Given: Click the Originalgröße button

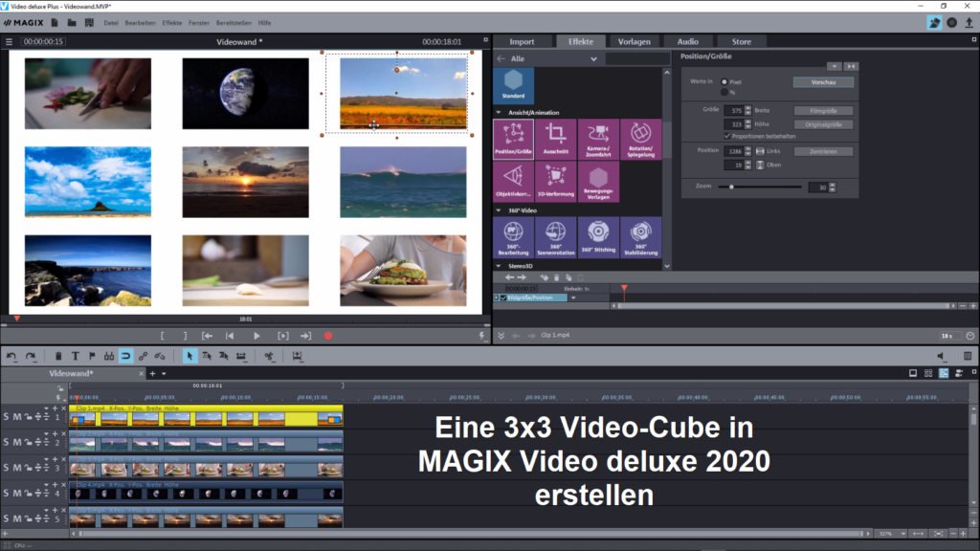Looking at the screenshot, I should tap(823, 124).
